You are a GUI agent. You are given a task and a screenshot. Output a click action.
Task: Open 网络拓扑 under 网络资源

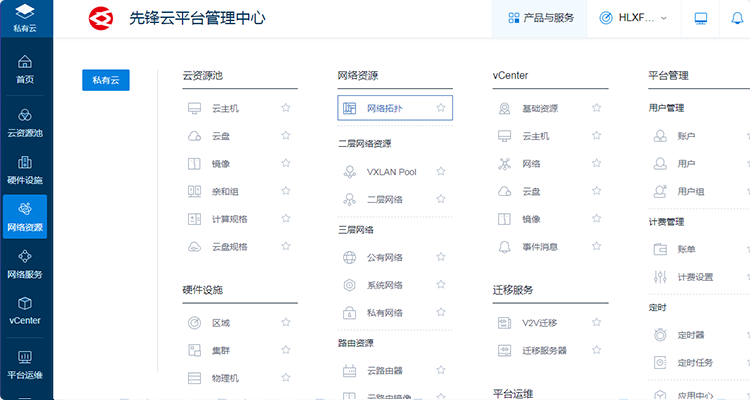[x=385, y=108]
